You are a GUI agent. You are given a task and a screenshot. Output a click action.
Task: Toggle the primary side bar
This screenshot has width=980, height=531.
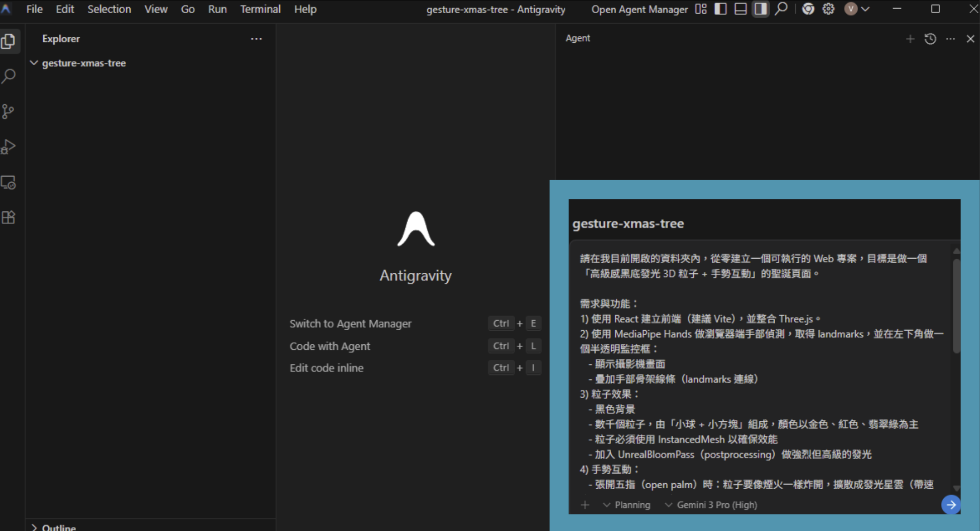pyautogui.click(x=720, y=9)
